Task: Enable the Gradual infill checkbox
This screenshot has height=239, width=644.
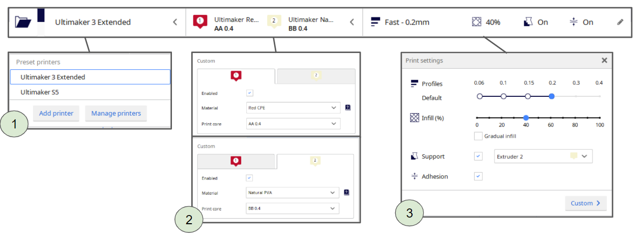Action: click(x=478, y=136)
